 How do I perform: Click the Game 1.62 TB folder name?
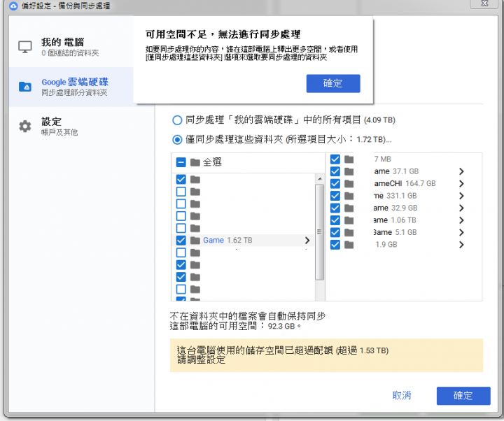(213, 240)
